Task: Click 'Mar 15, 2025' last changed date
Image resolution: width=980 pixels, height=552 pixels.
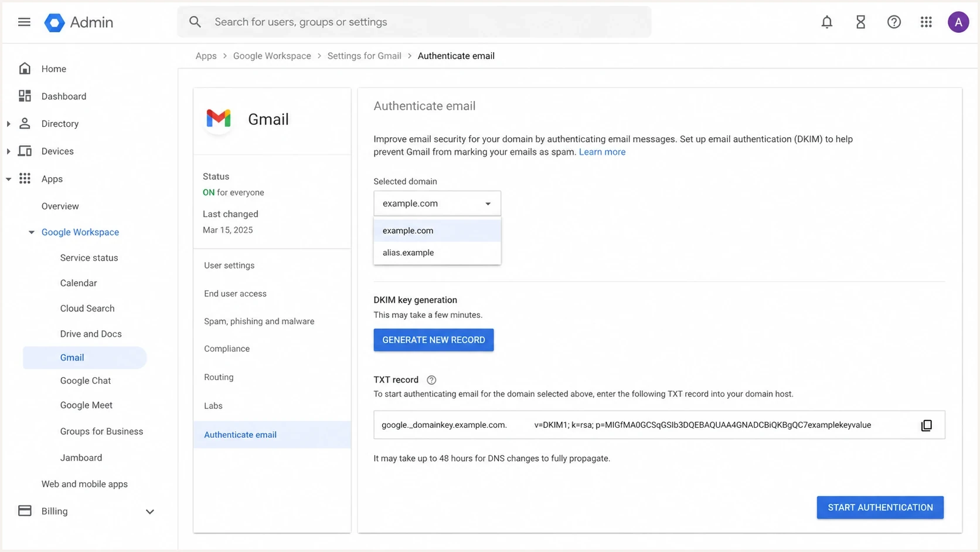Action: 228,230
